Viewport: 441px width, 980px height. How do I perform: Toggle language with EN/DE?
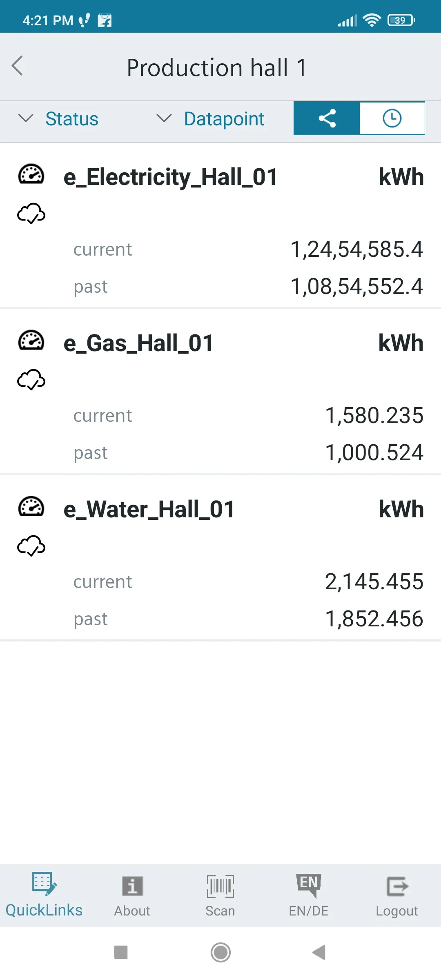pos(309,895)
